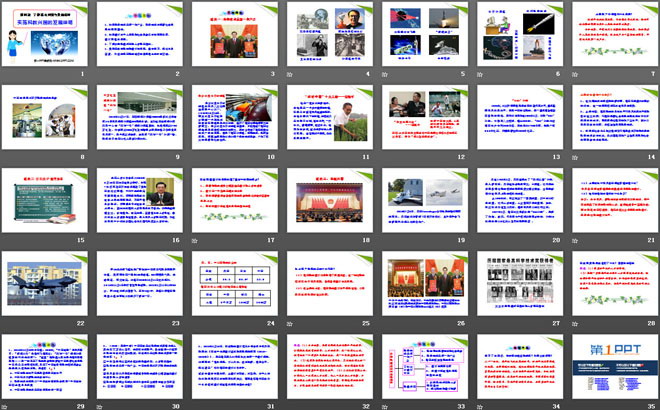Image resolution: width=660 pixels, height=410 pixels.
Task: Click the slide number label "1"
Action: (x=82, y=74)
